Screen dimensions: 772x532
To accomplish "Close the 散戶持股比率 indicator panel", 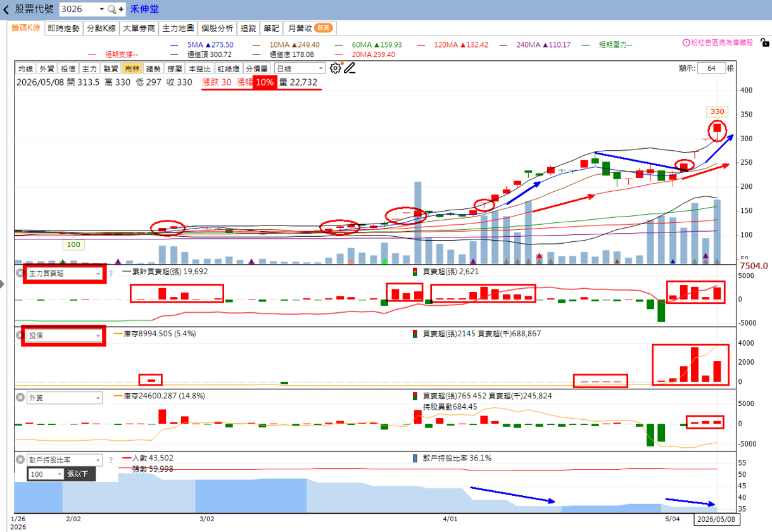I will tap(20, 460).
